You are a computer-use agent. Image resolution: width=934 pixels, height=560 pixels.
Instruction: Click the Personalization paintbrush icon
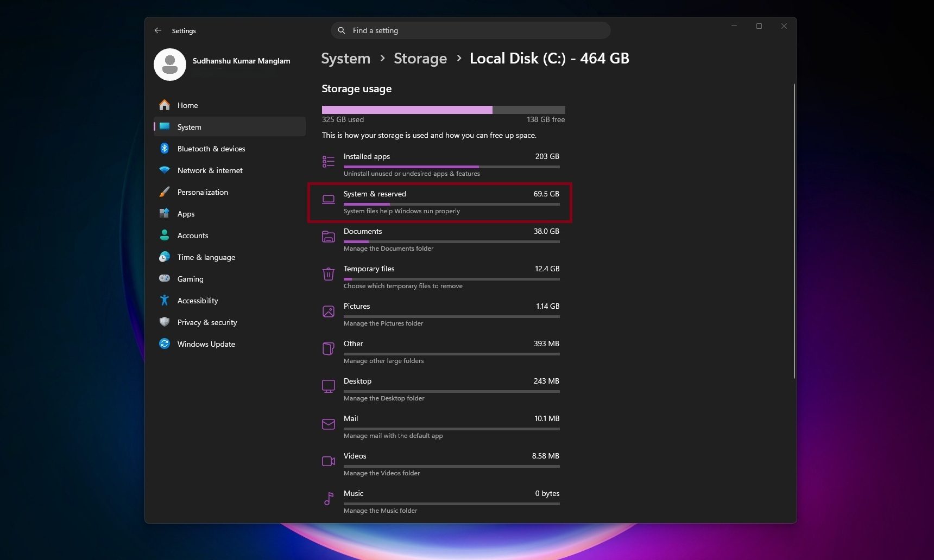click(x=165, y=192)
